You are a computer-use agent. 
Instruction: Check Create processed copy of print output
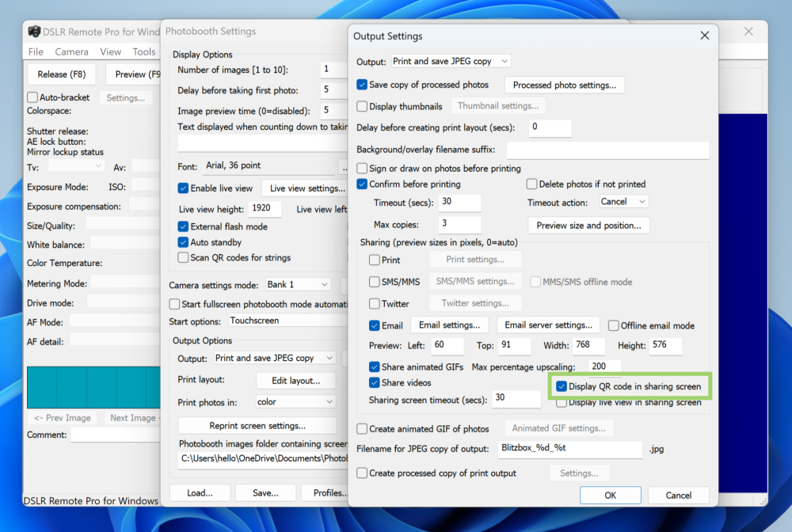[362, 473]
